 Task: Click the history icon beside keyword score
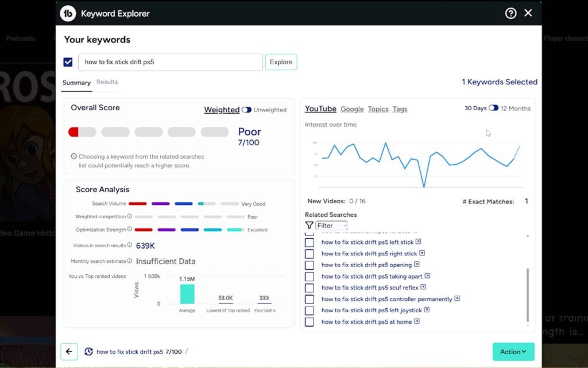pos(88,351)
